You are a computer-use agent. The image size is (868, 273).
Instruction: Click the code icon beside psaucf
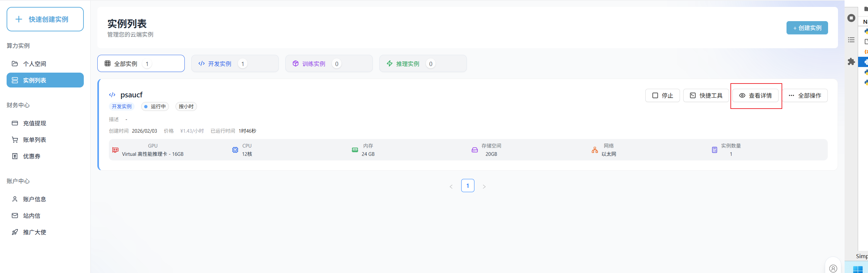(x=112, y=95)
